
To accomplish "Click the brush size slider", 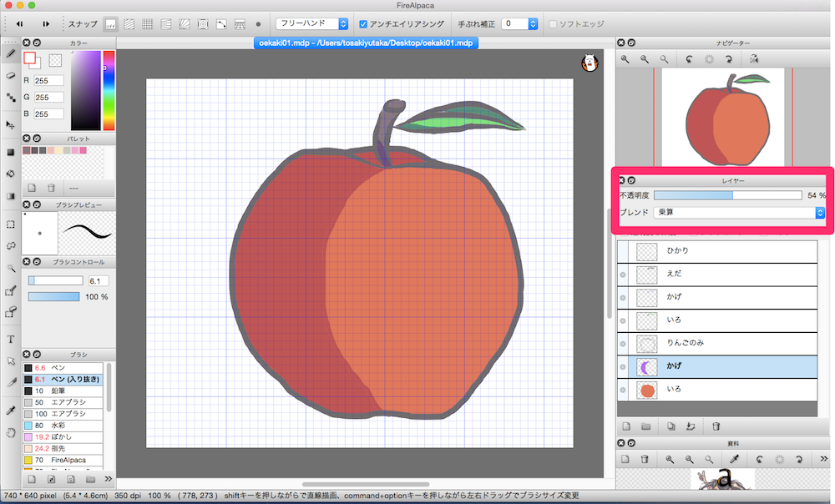I will point(55,280).
